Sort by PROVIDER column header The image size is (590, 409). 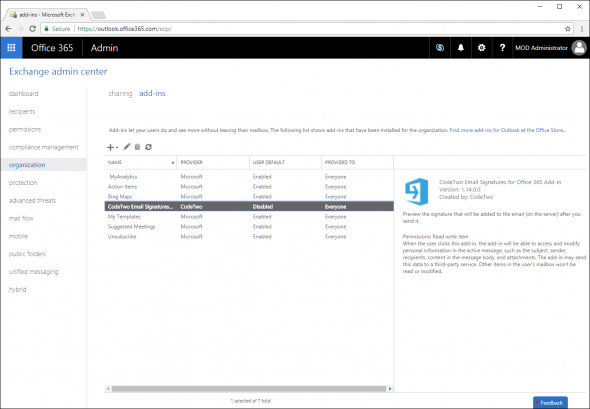[x=213, y=162]
